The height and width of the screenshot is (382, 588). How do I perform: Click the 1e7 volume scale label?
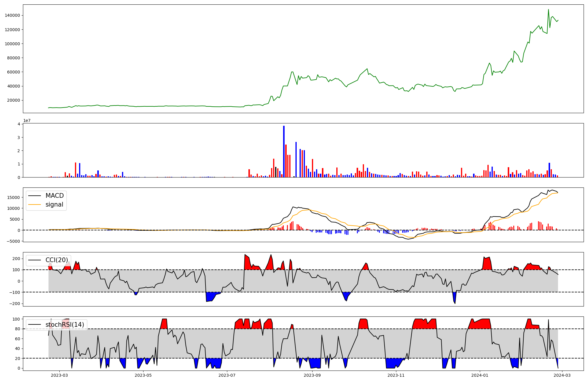[x=27, y=121]
